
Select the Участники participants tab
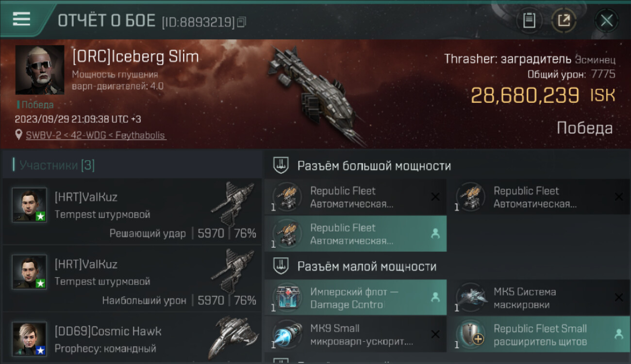(x=54, y=165)
